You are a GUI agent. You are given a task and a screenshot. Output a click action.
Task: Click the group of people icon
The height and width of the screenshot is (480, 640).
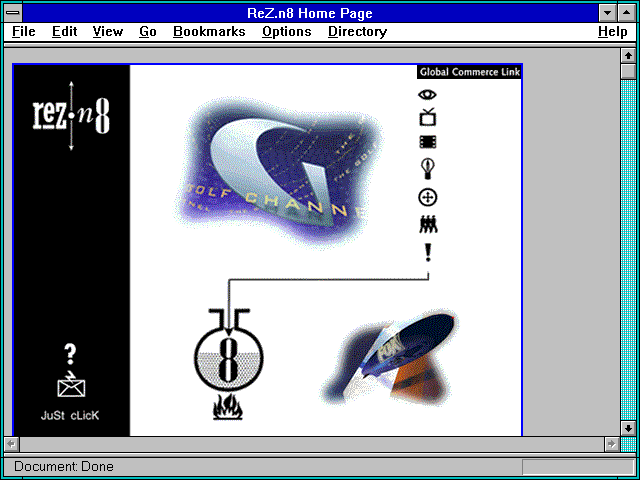(428, 224)
